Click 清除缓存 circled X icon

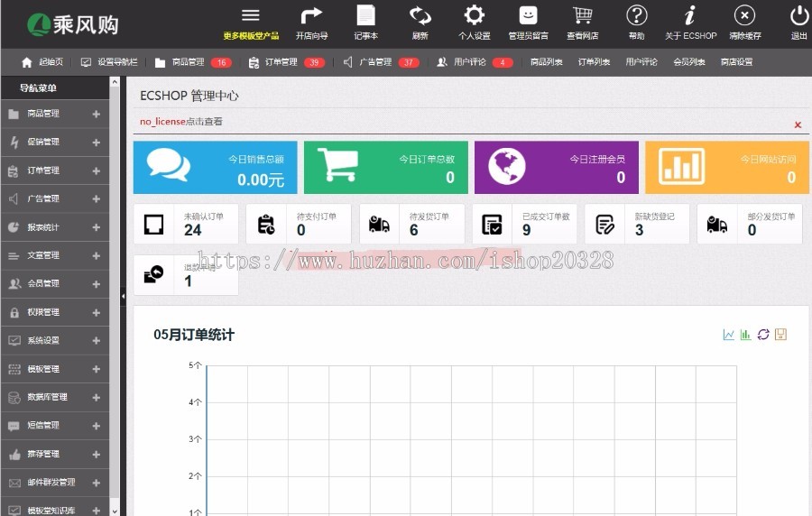[x=744, y=15]
